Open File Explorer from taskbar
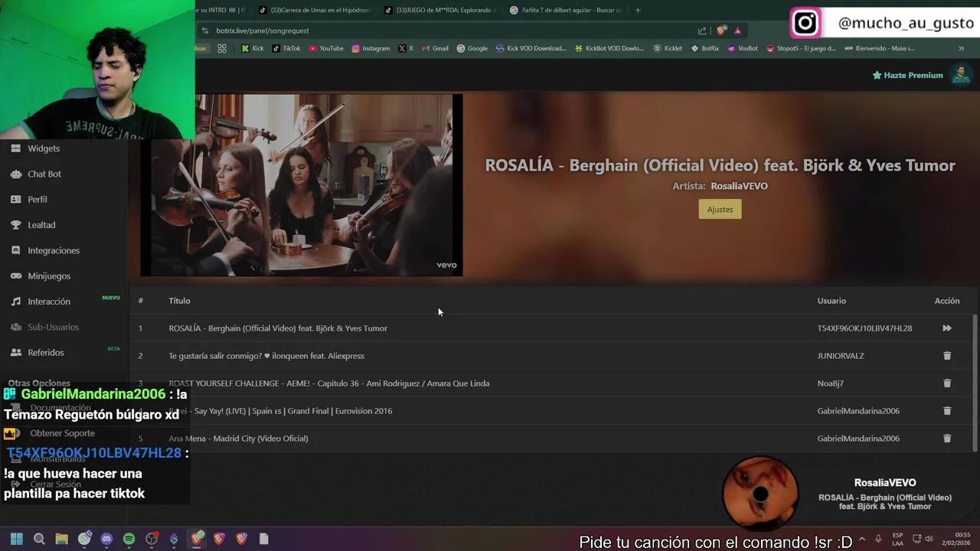Screen dimensions: 980x551 tap(61, 539)
